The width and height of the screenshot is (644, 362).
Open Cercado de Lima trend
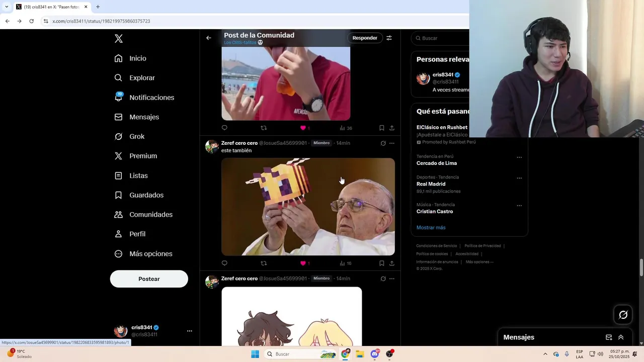[437, 163]
